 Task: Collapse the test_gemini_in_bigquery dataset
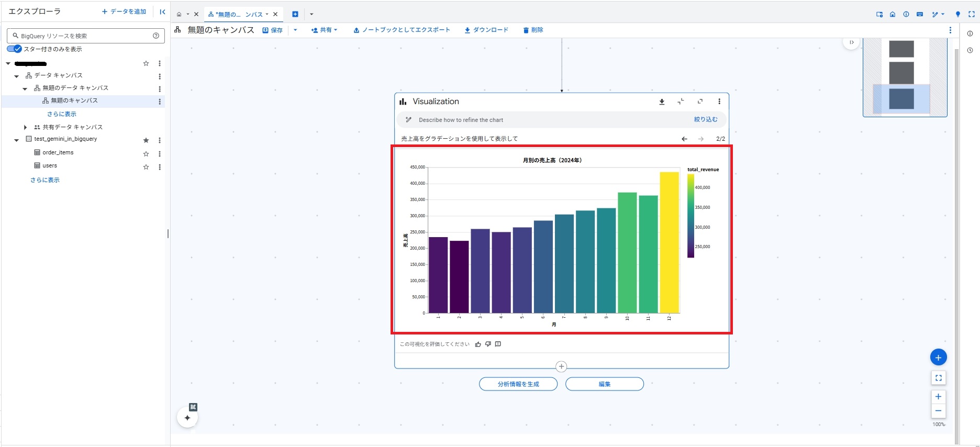click(17, 140)
